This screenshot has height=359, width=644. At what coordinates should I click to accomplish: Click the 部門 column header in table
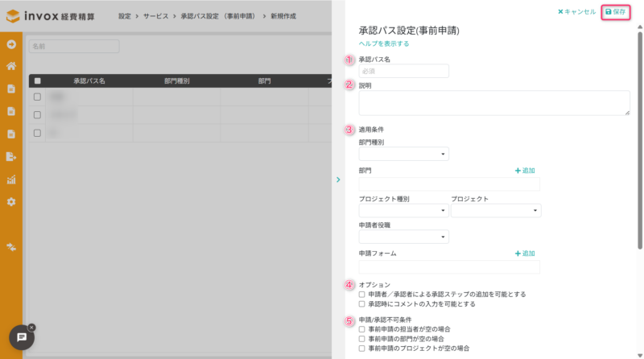tap(265, 81)
